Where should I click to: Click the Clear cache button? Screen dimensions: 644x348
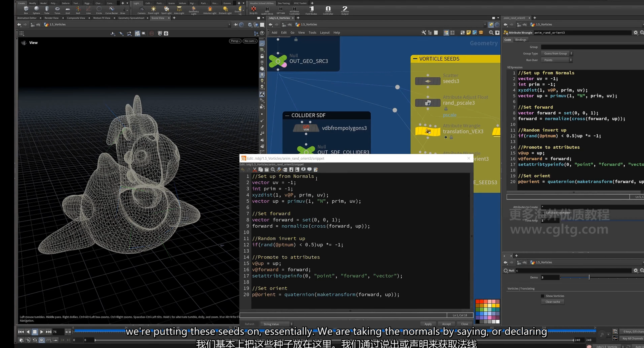(x=552, y=302)
